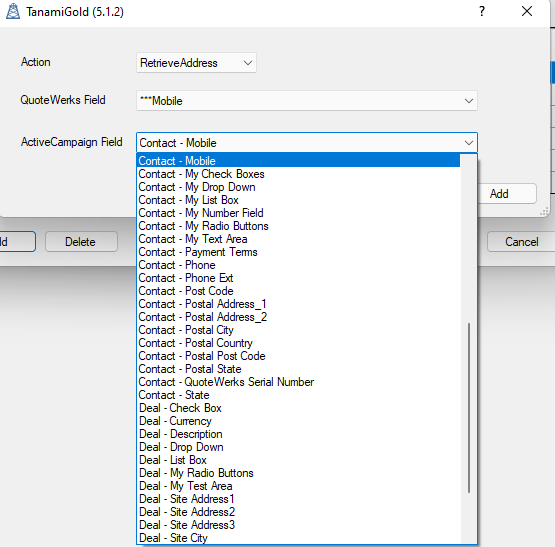This screenshot has width=555, height=547.
Task: Select Contact - Mobile in the list
Action: click(x=299, y=161)
